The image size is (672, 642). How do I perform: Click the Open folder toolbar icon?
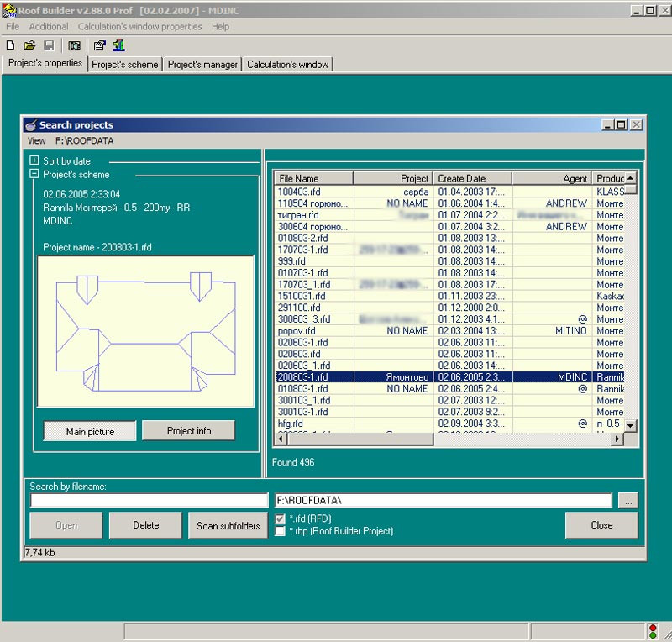pos(29,45)
